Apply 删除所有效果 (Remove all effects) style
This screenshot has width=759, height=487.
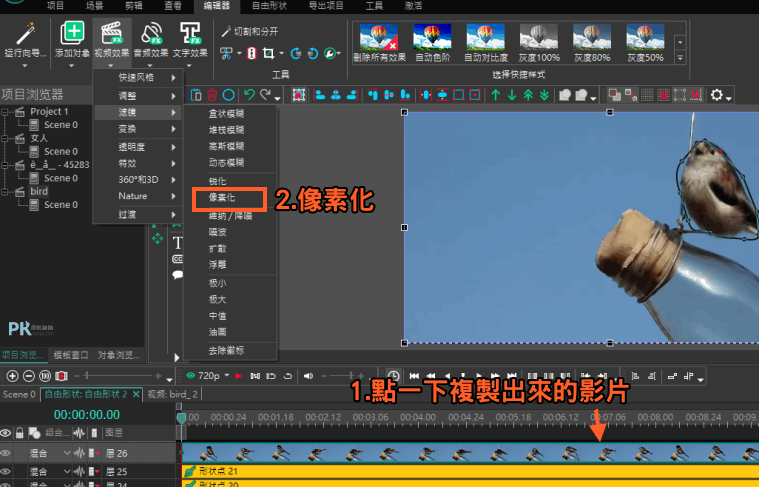[379, 44]
